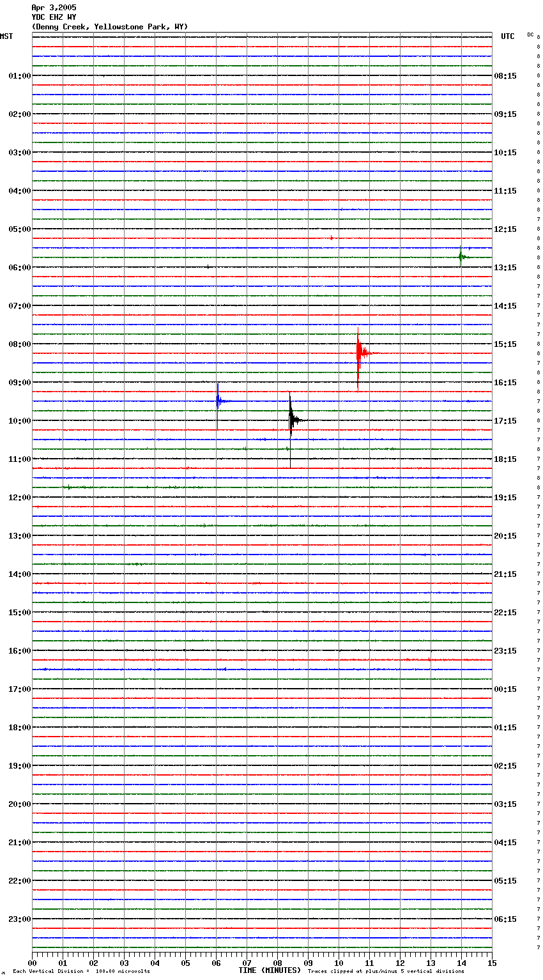Click the 02:15 UTC row label
The width and height of the screenshot is (543, 980).
505,766
